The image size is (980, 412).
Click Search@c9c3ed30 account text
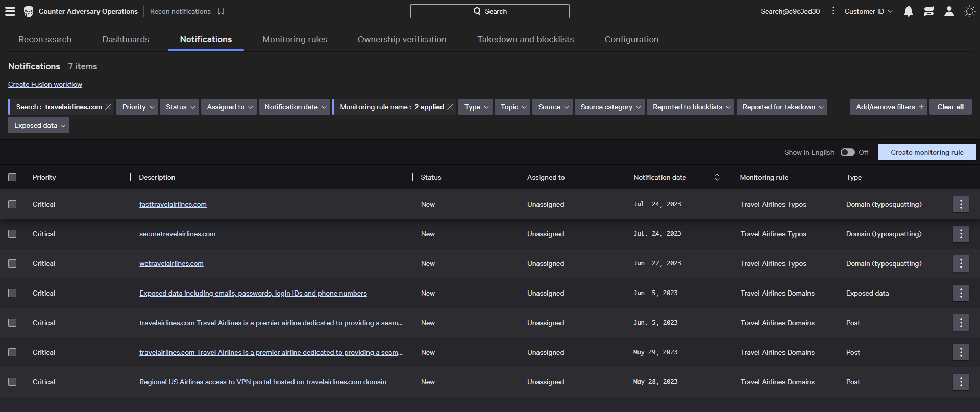790,11
